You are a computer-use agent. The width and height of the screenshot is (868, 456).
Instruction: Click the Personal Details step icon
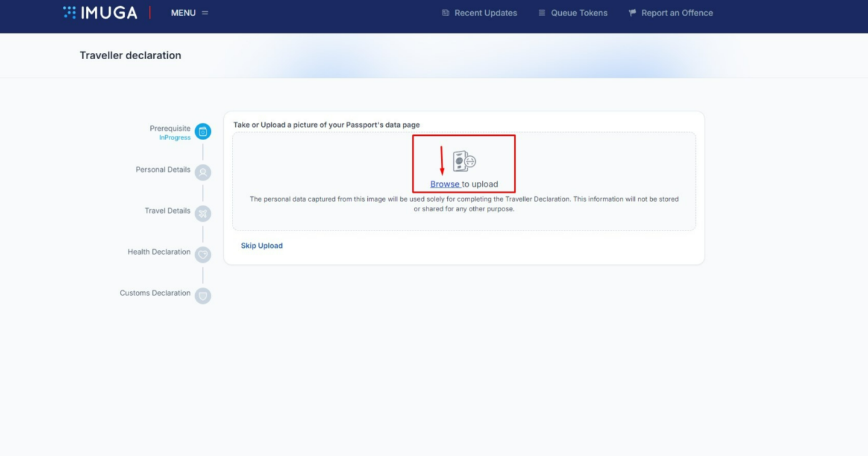[203, 173]
